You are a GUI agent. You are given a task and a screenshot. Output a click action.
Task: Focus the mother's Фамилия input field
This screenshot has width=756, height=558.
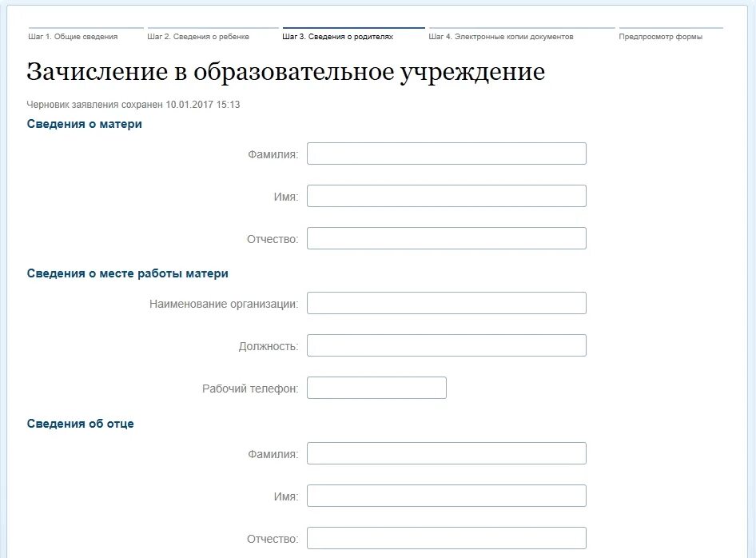tap(447, 153)
